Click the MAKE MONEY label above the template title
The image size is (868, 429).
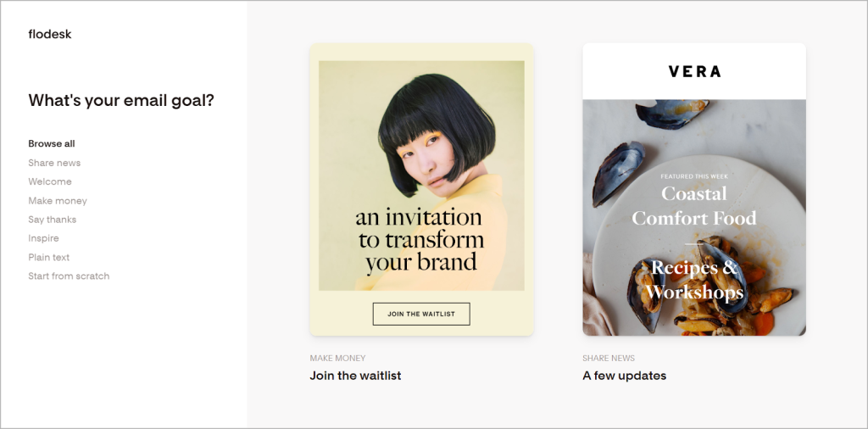[337, 359]
